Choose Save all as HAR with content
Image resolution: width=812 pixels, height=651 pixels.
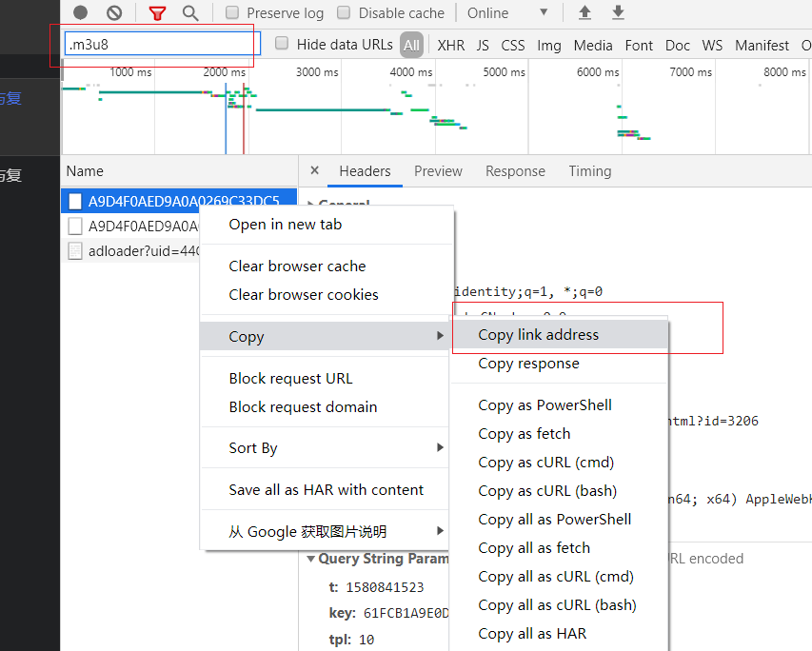pos(325,490)
